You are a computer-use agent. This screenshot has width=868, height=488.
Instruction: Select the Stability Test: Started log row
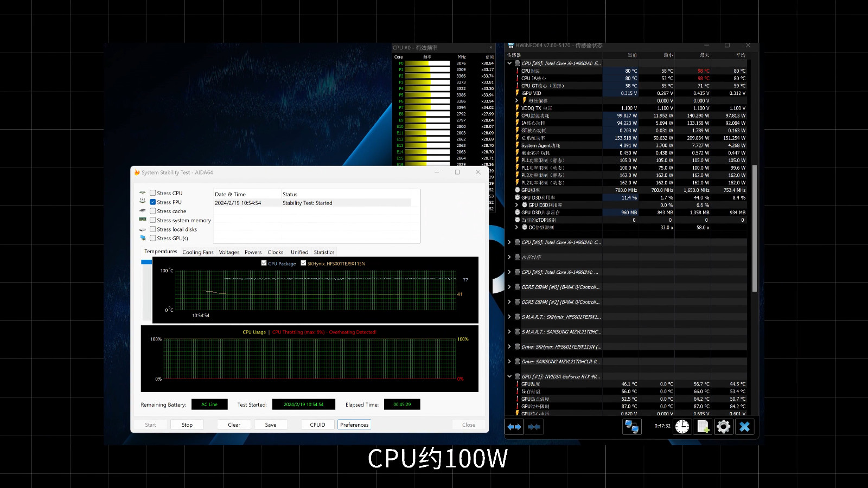point(312,203)
